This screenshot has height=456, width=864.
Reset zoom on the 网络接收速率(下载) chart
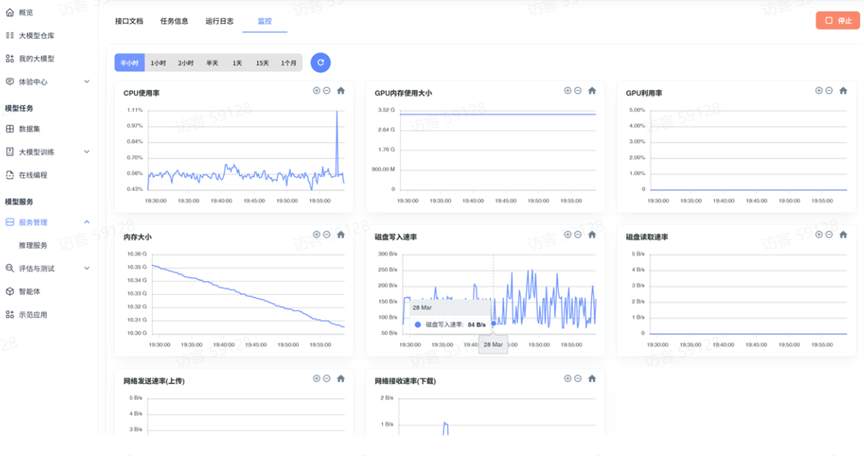[592, 378]
